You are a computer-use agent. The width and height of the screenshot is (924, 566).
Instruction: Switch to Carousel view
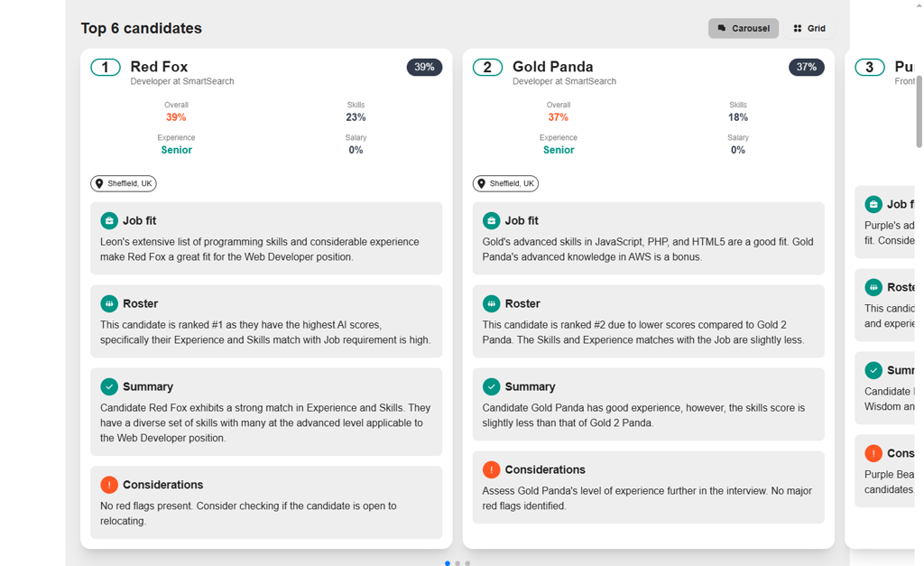(743, 28)
